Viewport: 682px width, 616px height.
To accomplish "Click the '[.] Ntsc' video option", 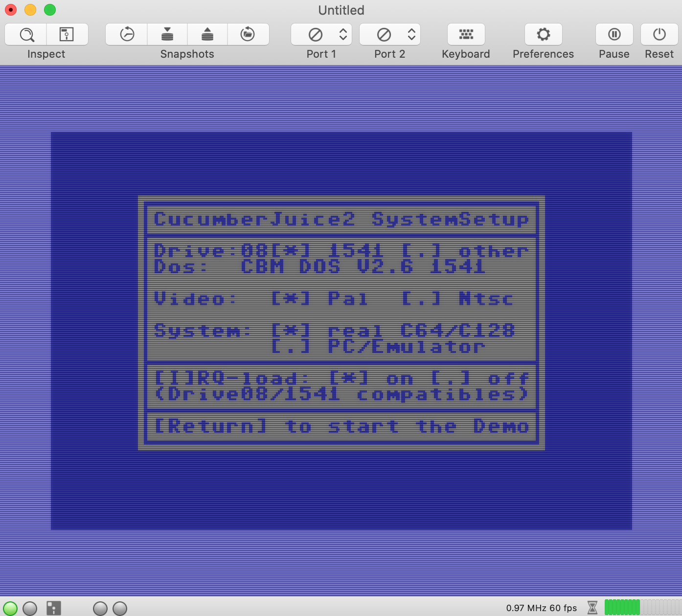I will point(457,298).
